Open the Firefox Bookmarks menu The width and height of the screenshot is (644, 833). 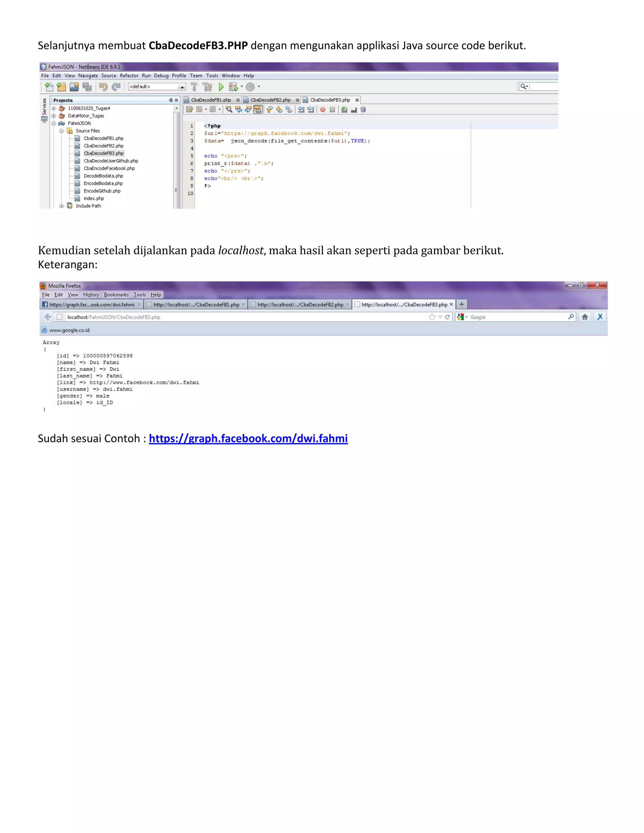[116, 295]
